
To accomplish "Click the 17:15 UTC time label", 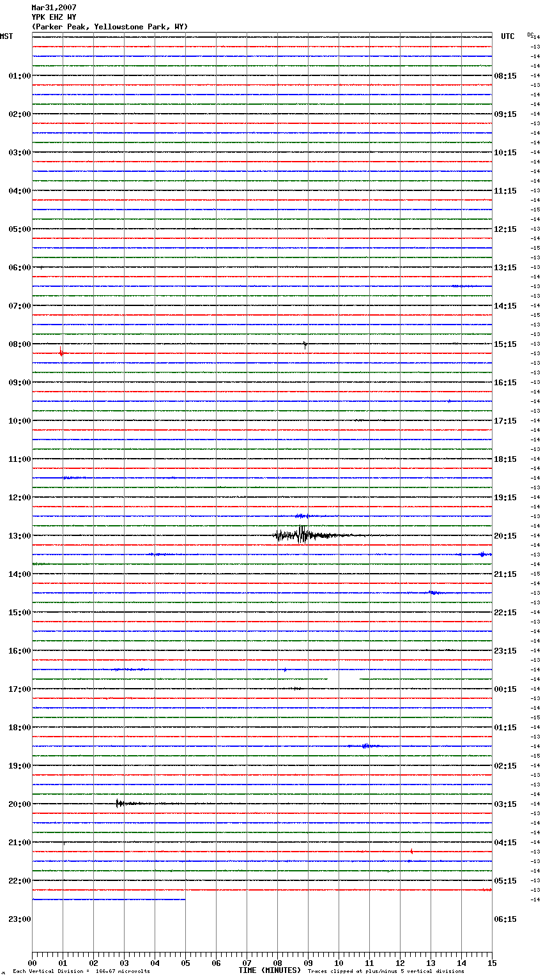I will [x=505, y=421].
